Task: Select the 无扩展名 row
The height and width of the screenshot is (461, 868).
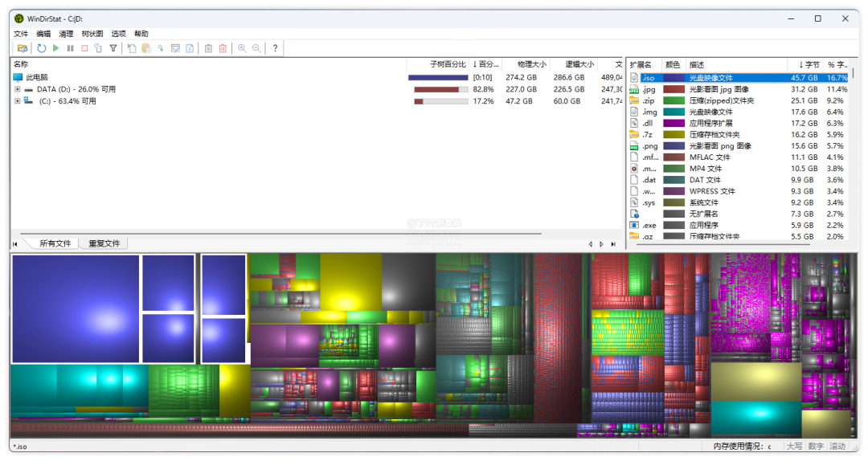Action: pos(739,214)
